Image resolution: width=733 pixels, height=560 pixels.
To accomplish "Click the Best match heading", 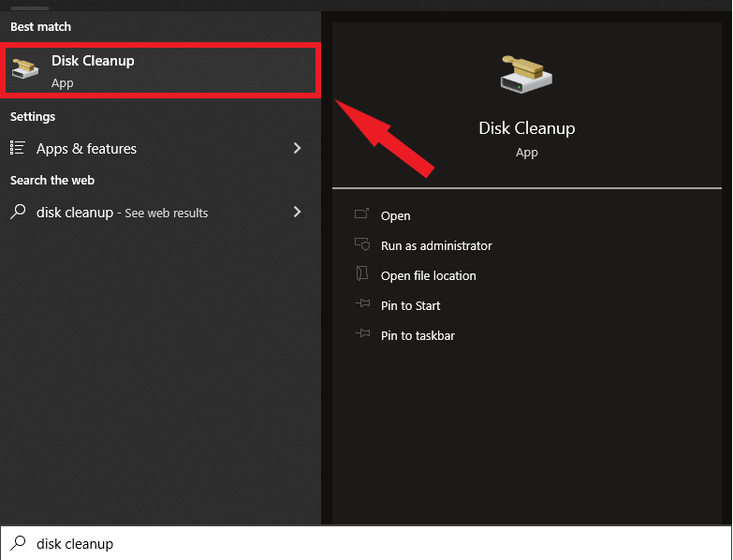I will click(40, 26).
